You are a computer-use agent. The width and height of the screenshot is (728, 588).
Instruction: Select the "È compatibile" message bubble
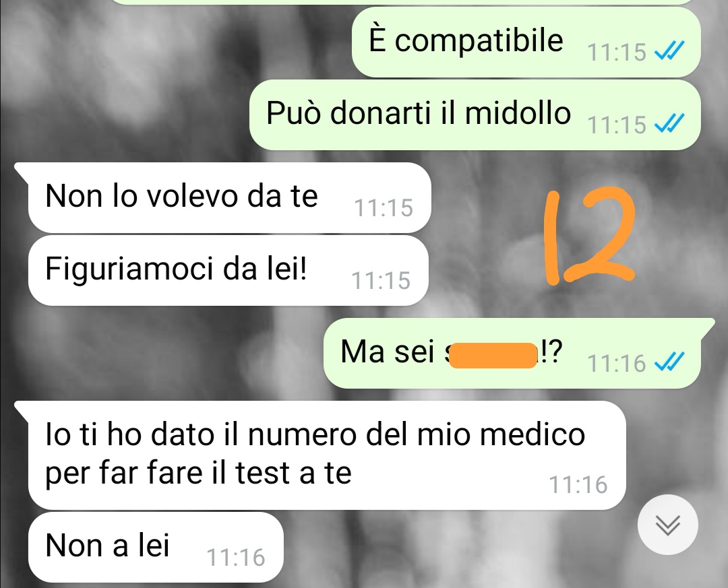point(526,42)
